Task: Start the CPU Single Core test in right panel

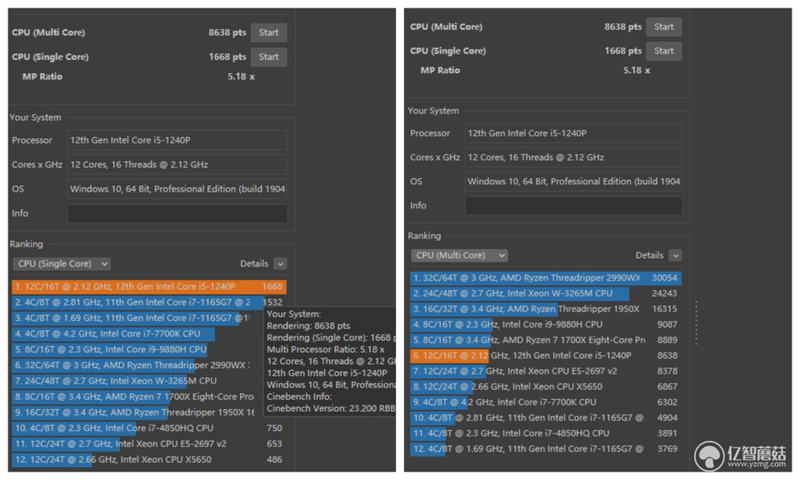Action: click(664, 50)
